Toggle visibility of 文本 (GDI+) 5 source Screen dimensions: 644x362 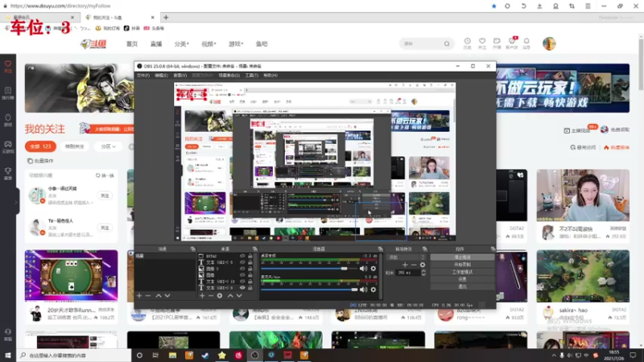[x=242, y=262]
